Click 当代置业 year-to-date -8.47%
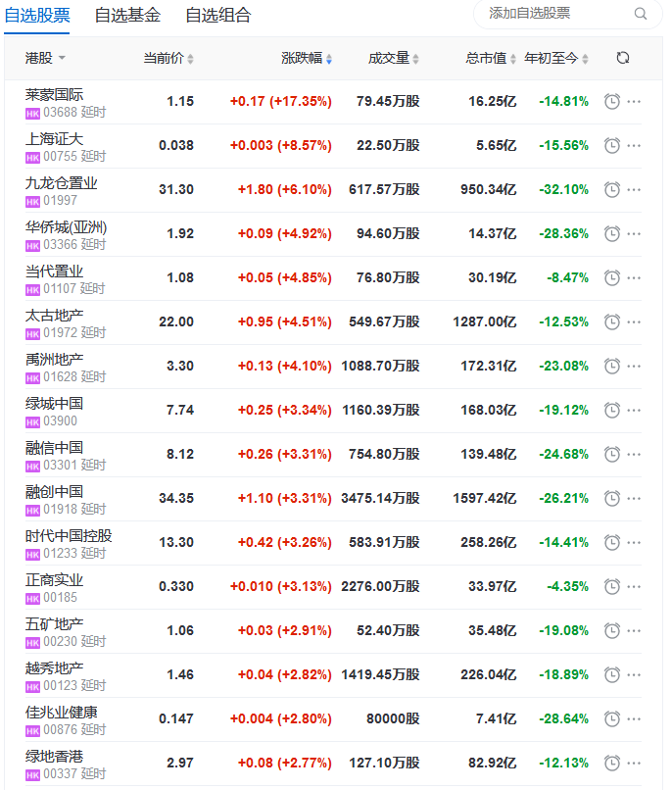The width and height of the screenshot is (672, 790). 568,278
